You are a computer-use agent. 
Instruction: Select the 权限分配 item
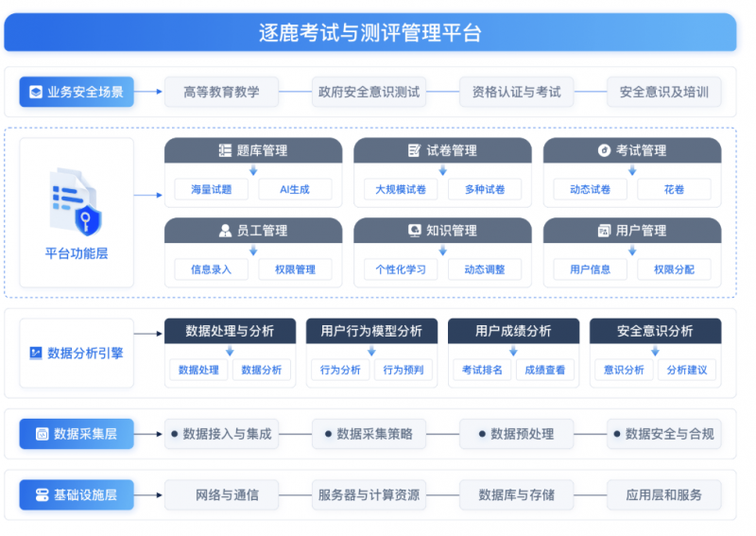[674, 269]
